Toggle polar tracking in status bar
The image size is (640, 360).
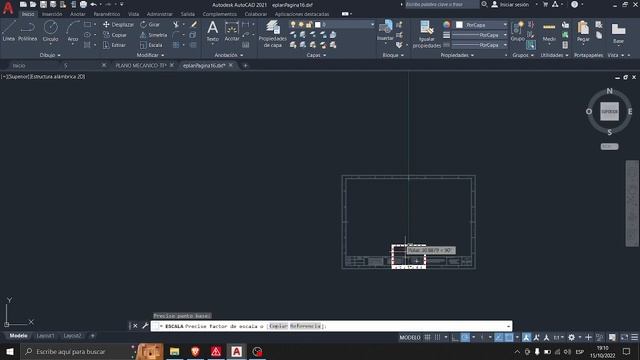[465, 337]
